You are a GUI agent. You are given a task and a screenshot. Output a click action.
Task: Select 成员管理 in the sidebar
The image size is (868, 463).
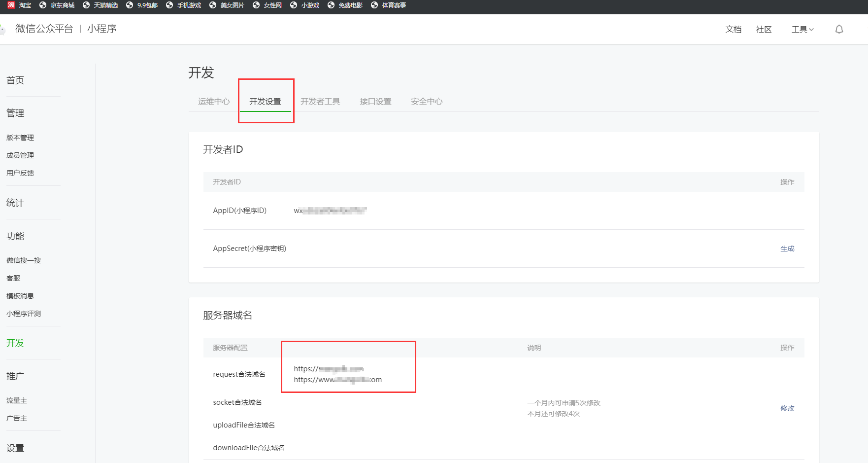(20, 155)
